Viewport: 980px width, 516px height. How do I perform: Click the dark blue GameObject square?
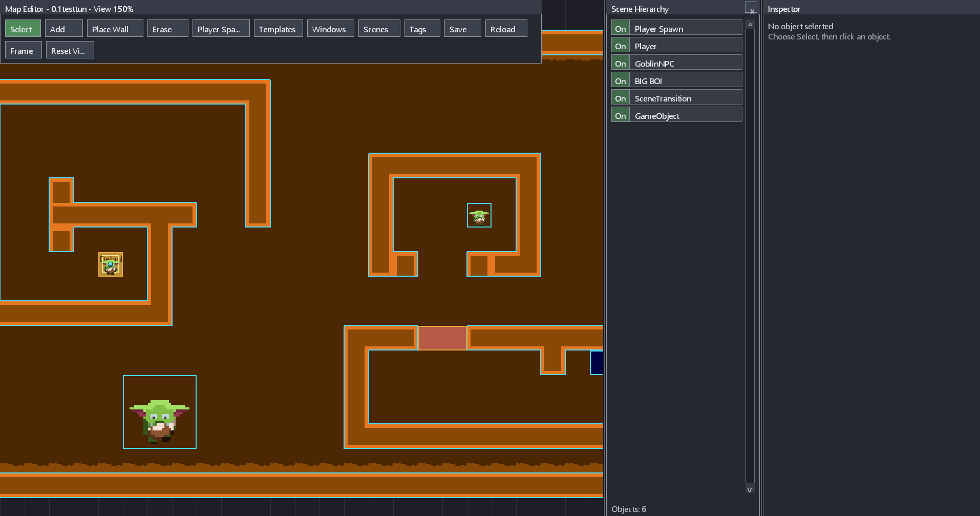pos(597,363)
